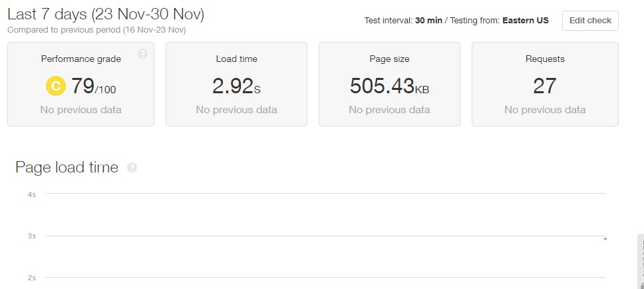Image resolution: width=644 pixels, height=289 pixels.
Task: Click the Last 7 days heading
Action: pyautogui.click(x=106, y=15)
